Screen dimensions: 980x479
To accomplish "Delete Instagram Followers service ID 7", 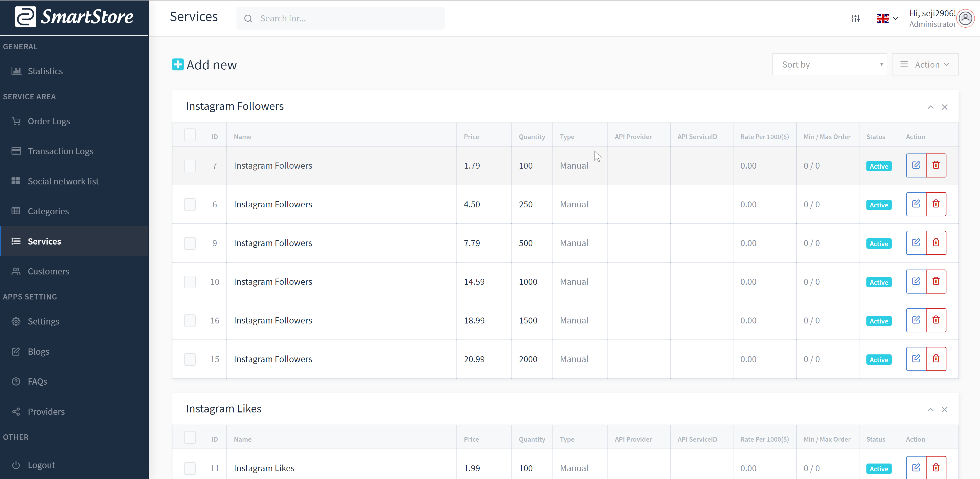I will tap(936, 165).
